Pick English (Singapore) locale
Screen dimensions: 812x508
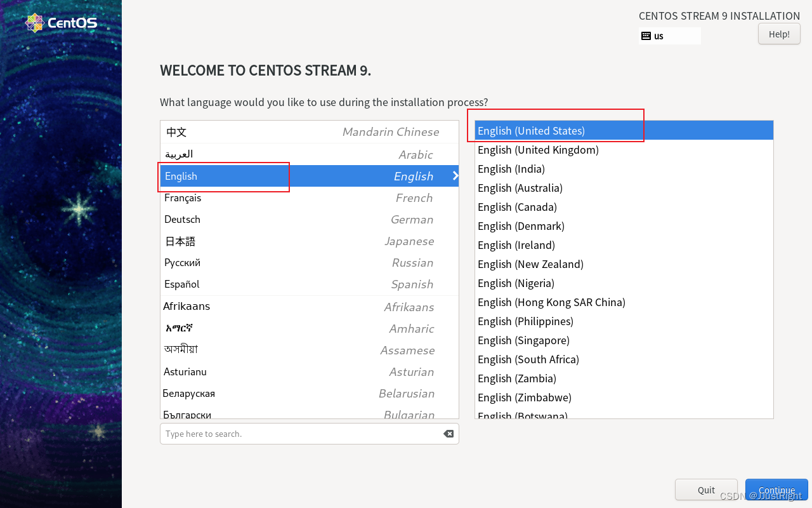click(x=624, y=340)
